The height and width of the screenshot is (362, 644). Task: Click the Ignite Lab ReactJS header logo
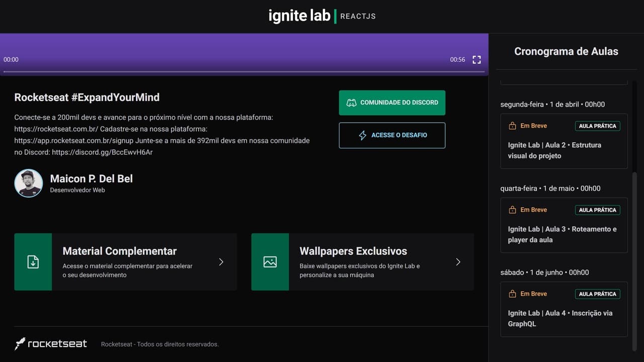pos(322,16)
